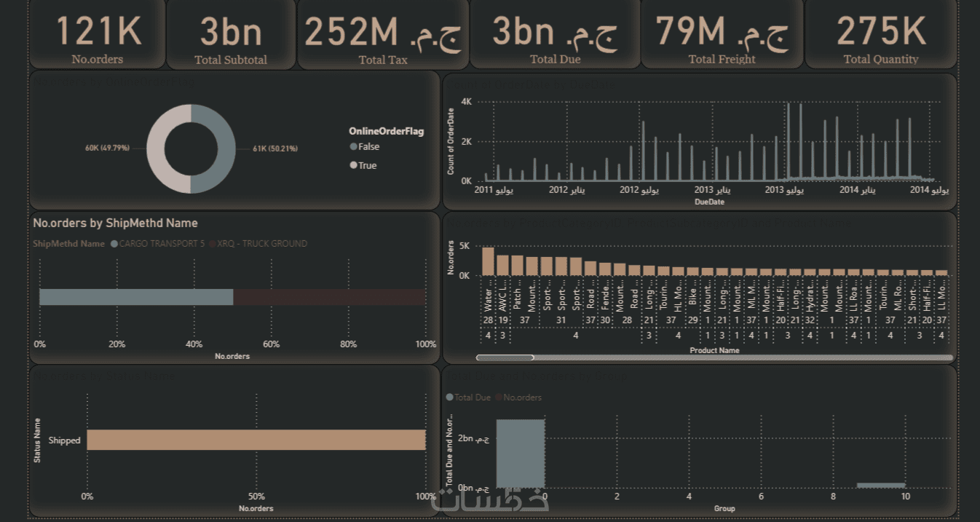This screenshot has height=522, width=980.
Task: Select the XRQ - TRUCK GROUND legend item
Action: point(258,244)
